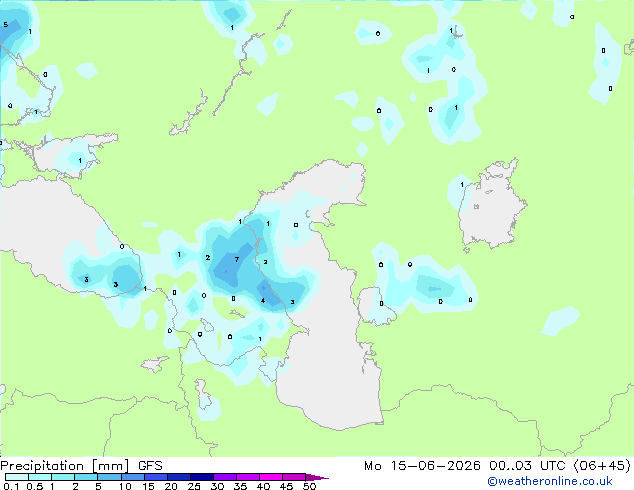Click the legend label '0.1'
Image resolution: width=634 pixels, height=490 pixels.
11,486
